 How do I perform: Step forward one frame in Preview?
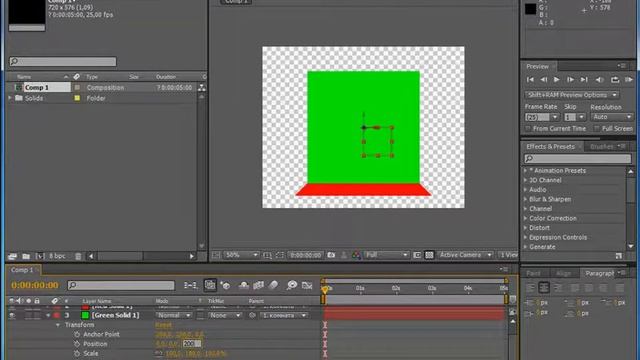570,80
